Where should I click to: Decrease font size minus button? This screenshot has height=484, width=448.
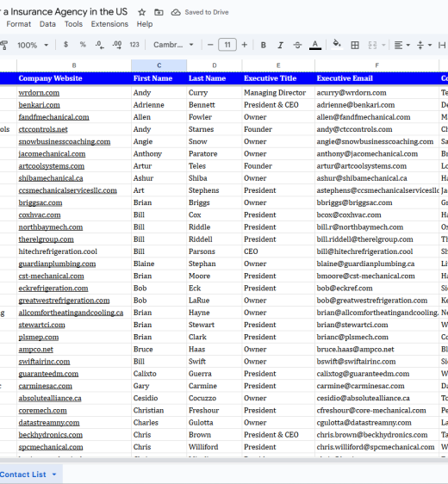point(210,45)
